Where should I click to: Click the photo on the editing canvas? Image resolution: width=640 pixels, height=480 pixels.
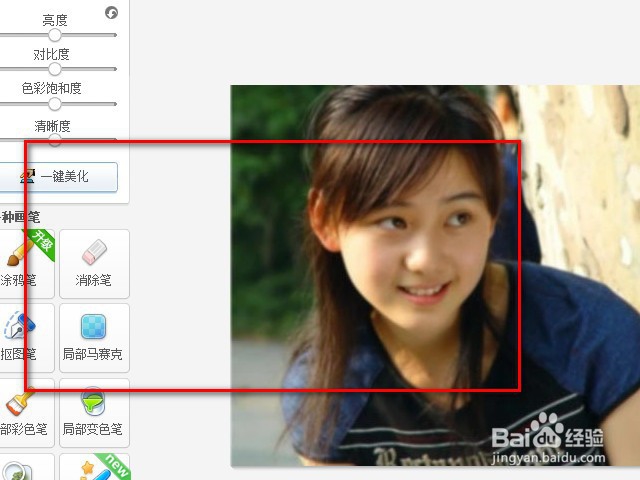(435, 276)
